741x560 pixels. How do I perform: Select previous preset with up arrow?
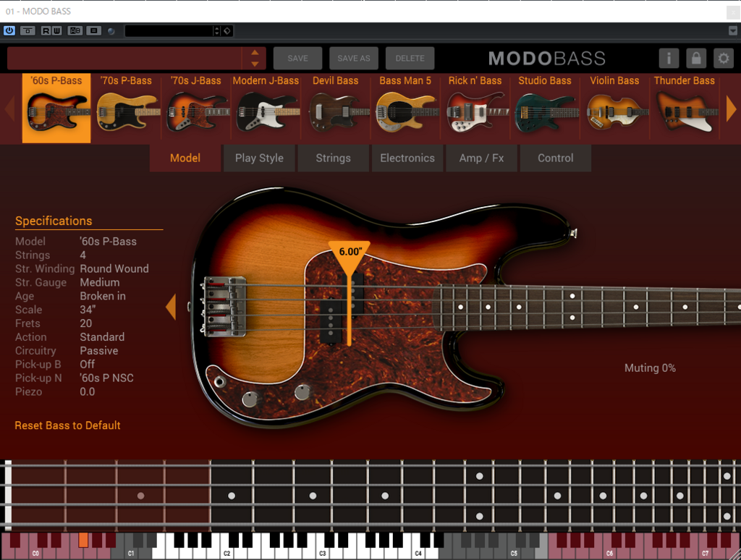pos(255,53)
